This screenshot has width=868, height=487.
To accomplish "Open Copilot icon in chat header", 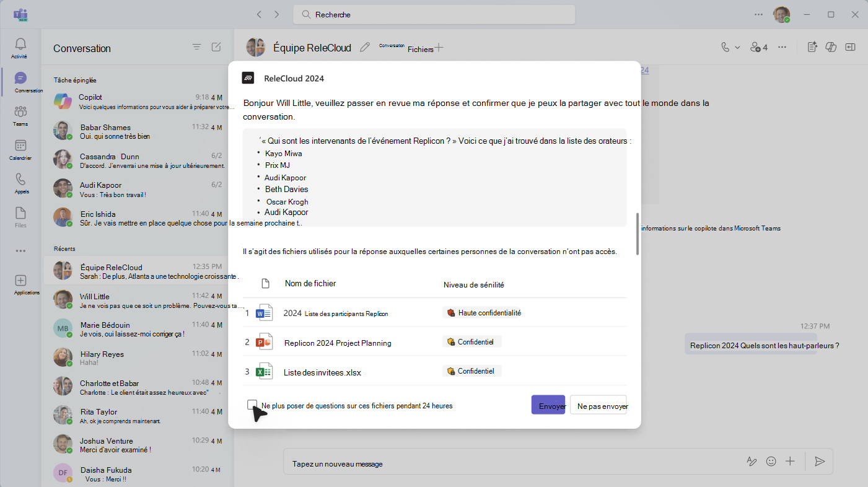I will [831, 47].
